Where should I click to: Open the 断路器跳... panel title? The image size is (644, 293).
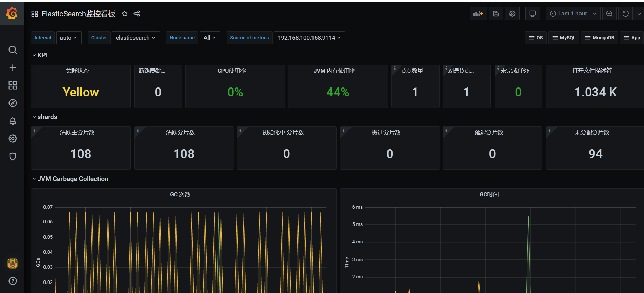152,71
